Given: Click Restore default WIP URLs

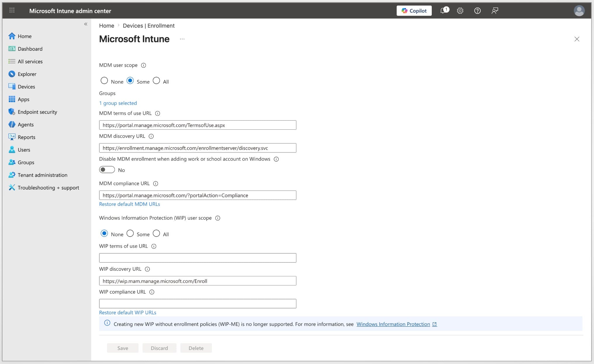Looking at the screenshot, I should [128, 312].
